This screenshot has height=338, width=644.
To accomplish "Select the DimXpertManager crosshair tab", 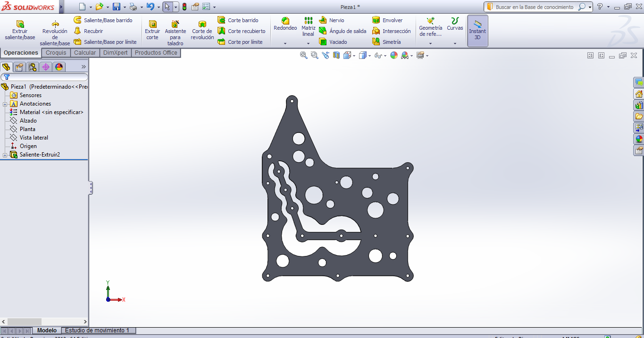I will coord(46,67).
